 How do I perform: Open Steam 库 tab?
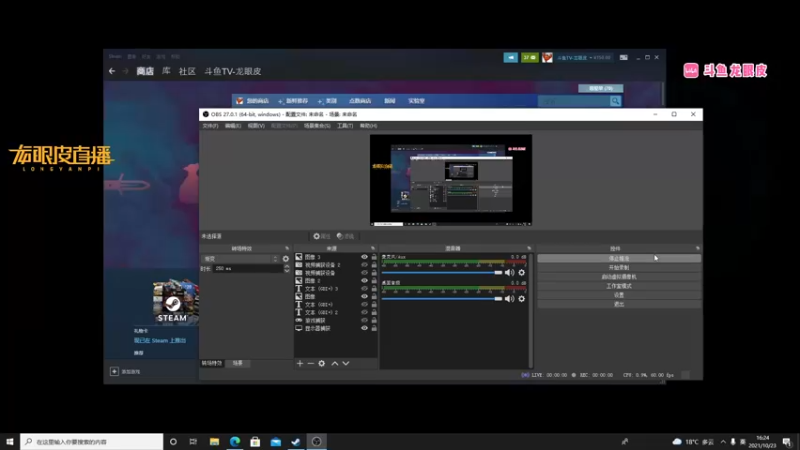tap(166, 71)
